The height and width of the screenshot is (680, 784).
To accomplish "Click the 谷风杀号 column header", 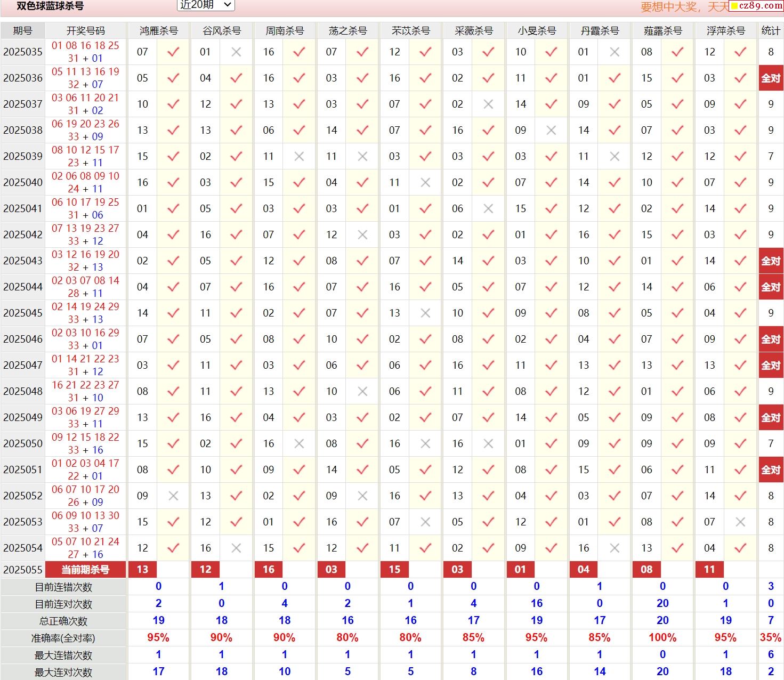I will (x=221, y=31).
